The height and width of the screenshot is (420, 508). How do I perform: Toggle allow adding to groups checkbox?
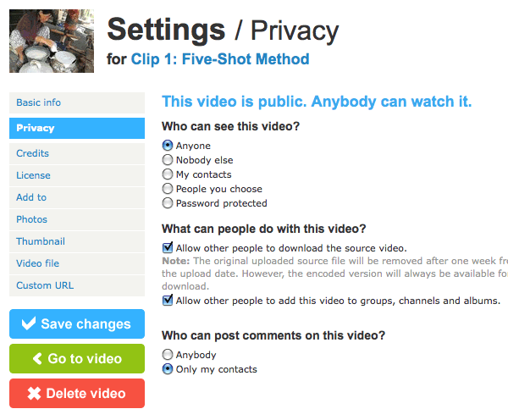pyautogui.click(x=168, y=300)
